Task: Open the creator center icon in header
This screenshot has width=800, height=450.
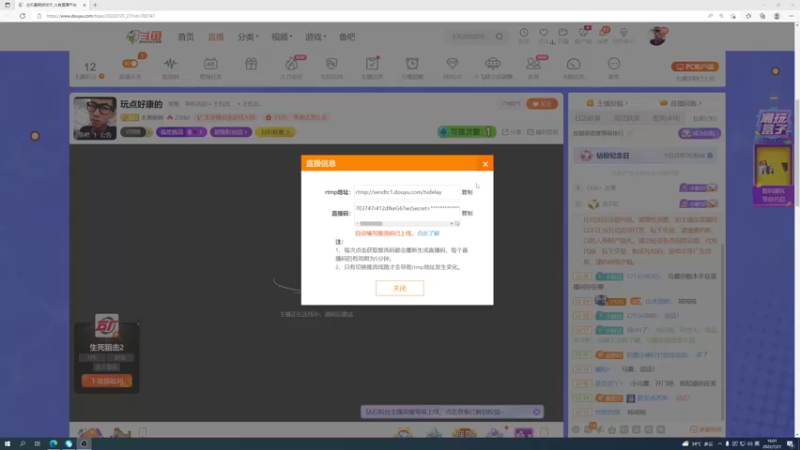Action: coord(623,33)
